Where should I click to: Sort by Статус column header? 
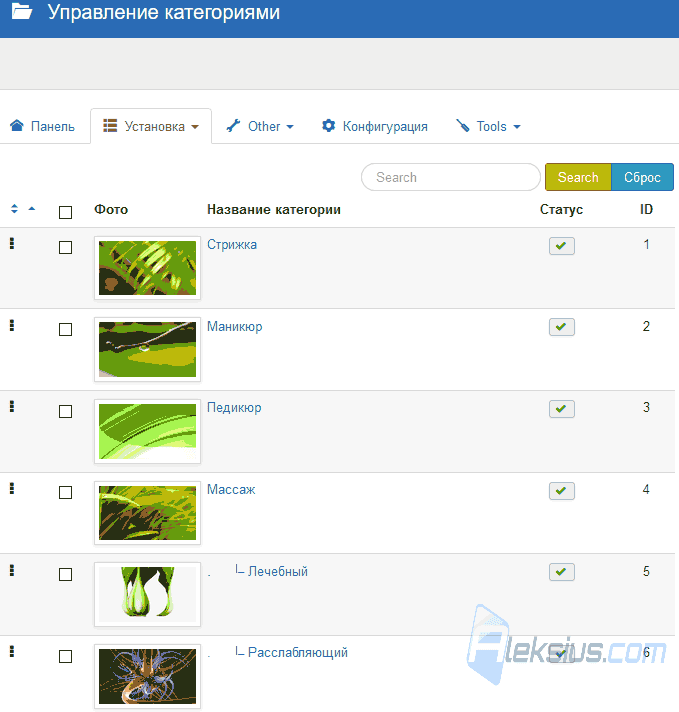click(561, 209)
